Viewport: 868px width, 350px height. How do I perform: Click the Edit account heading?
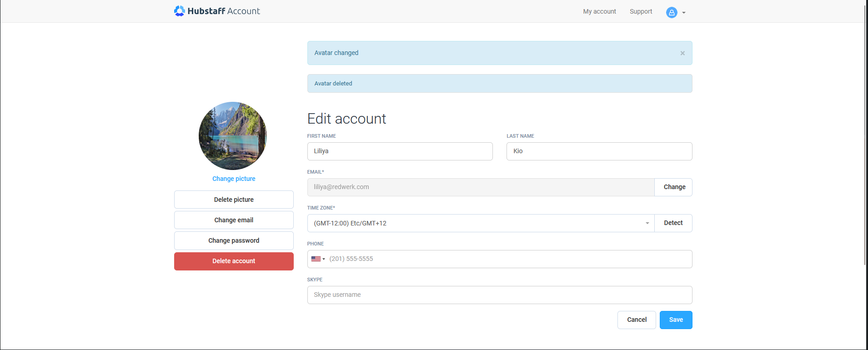(x=346, y=119)
